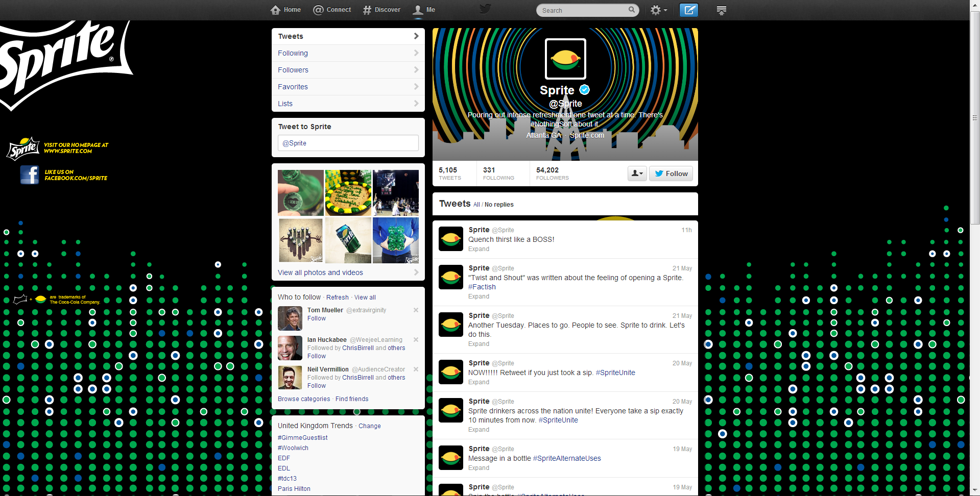Click the #Factish hashtag
This screenshot has height=496, width=980.
click(482, 287)
